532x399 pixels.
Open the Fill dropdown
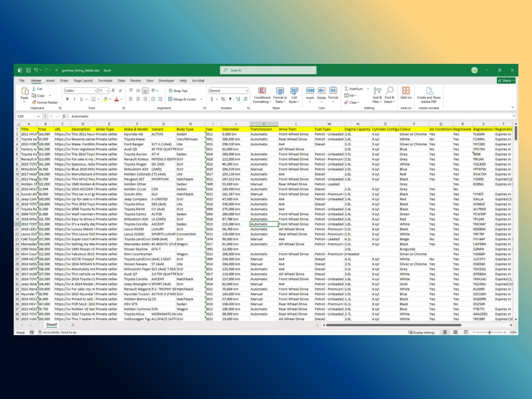tap(350, 95)
